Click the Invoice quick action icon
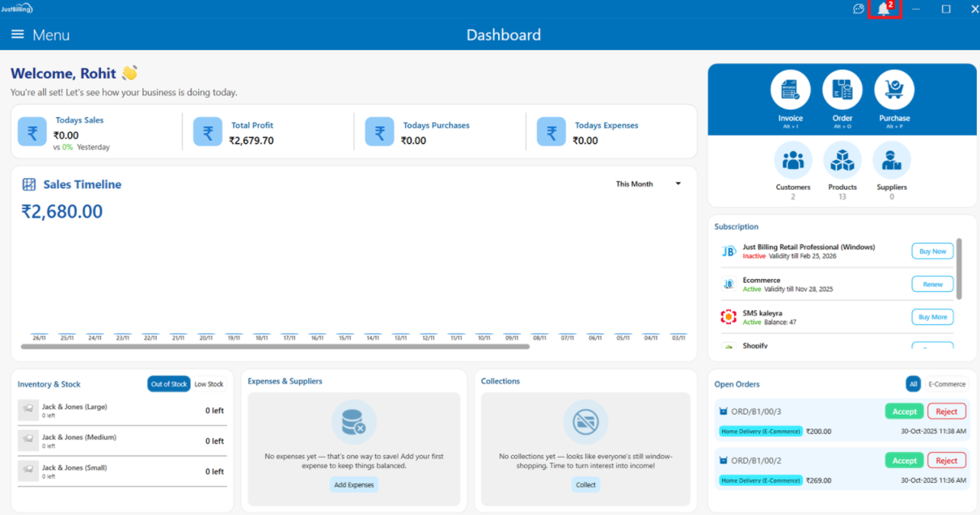 790,90
